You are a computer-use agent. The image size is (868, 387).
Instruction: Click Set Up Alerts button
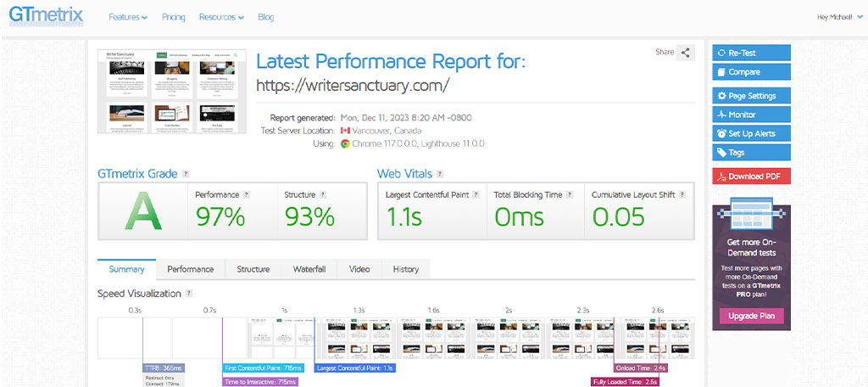(751, 133)
